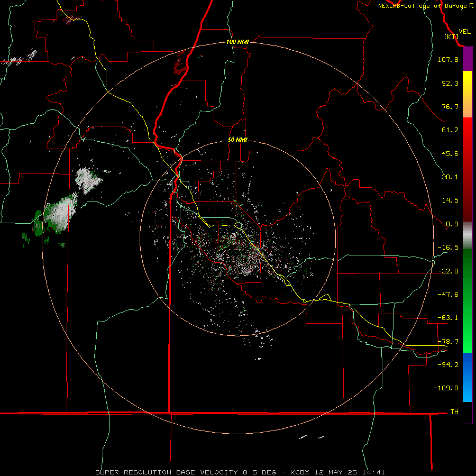The height and width of the screenshot is (476, 476).
Task: Click the VEL legend title
Action: coord(464,32)
